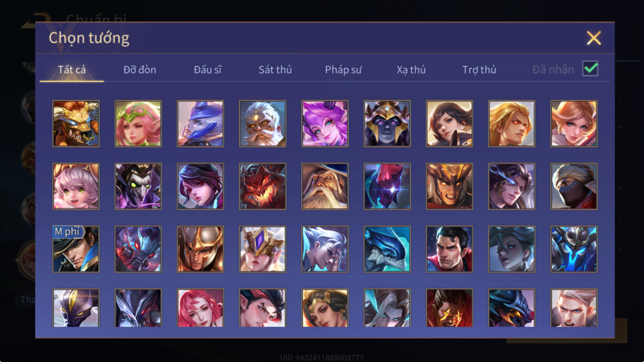Pick the hero tagged 'M phí'

click(76, 249)
